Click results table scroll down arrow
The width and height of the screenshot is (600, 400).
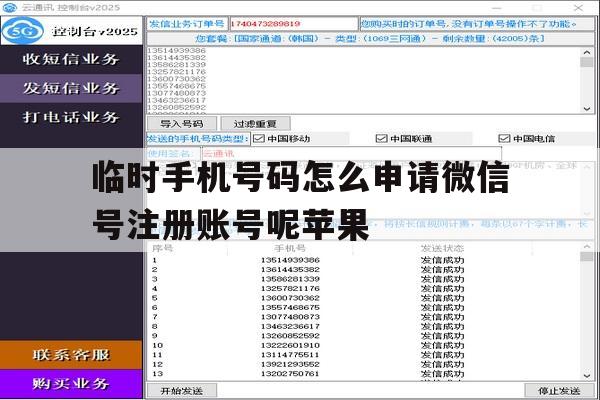587,376
